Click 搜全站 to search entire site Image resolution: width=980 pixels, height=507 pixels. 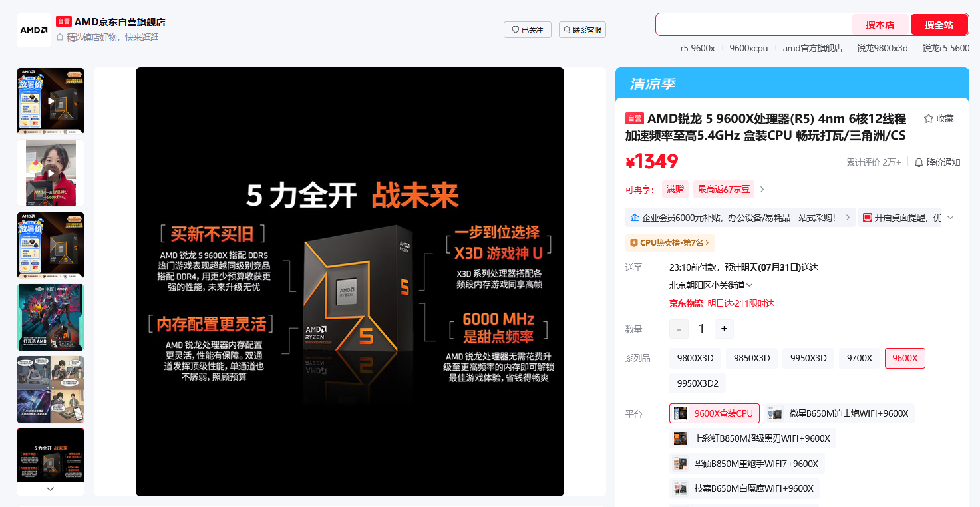point(939,25)
